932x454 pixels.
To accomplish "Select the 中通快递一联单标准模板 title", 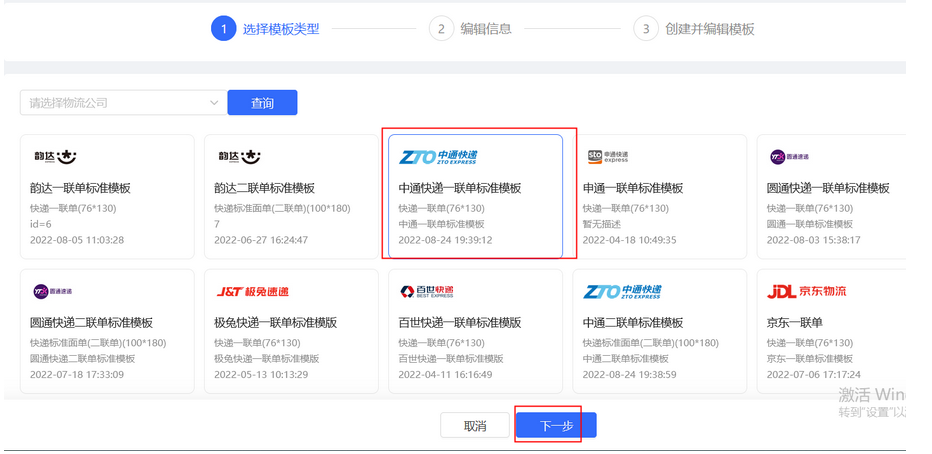I will pos(459,188).
